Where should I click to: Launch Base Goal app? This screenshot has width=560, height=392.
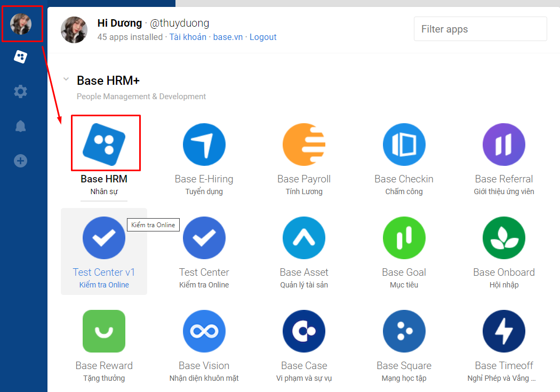point(404,237)
